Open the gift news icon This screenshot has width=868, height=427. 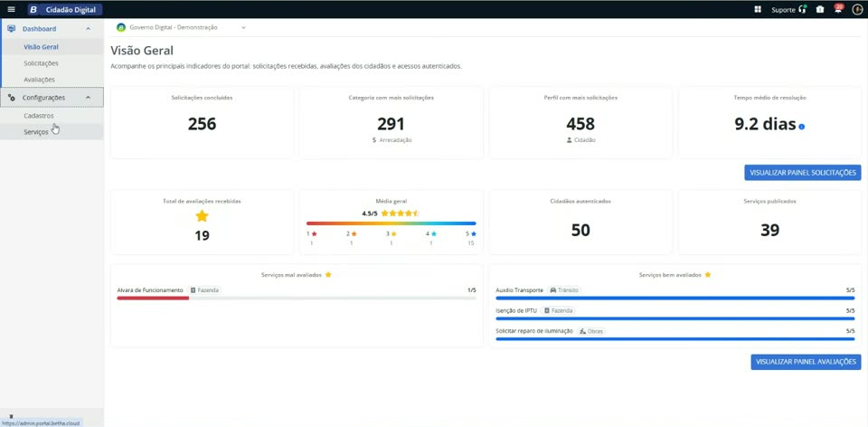coord(820,9)
